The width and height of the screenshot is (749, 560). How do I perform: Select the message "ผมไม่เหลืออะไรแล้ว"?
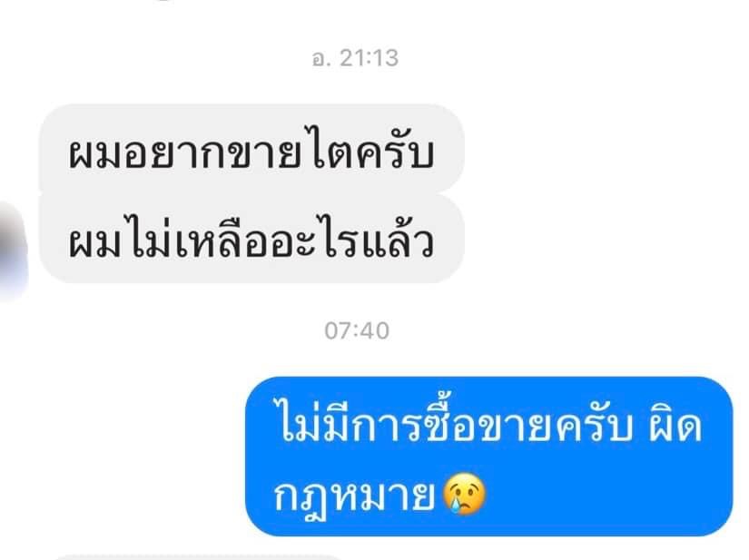point(251,239)
